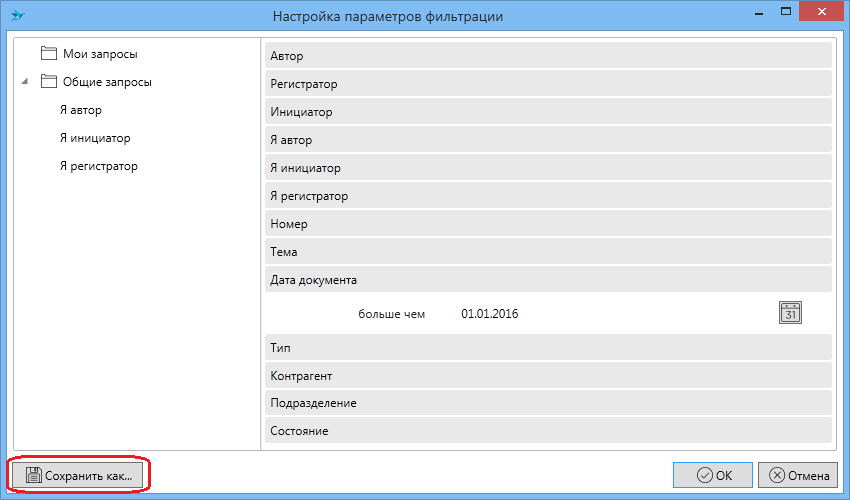850x500 pixels.
Task: Click the date field showing 01.01.2016
Action: click(x=490, y=314)
